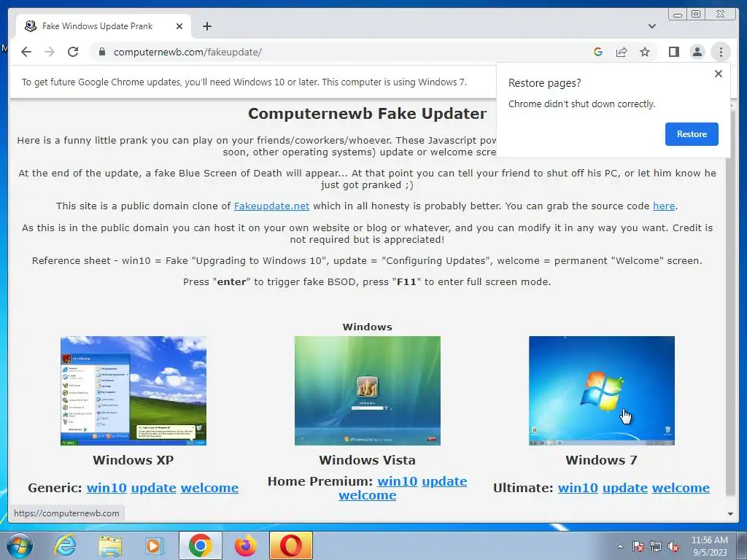
Task: Bookmark this page with the star
Action: (x=645, y=52)
